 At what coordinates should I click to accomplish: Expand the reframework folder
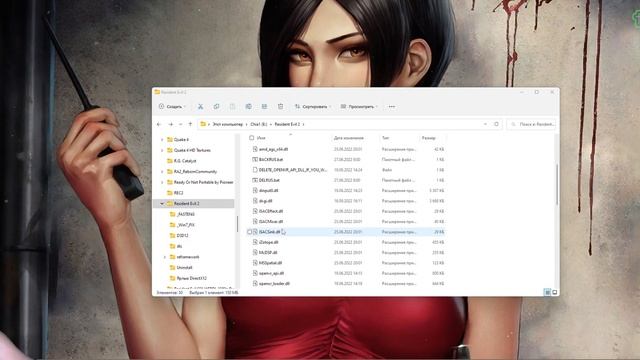click(165, 257)
